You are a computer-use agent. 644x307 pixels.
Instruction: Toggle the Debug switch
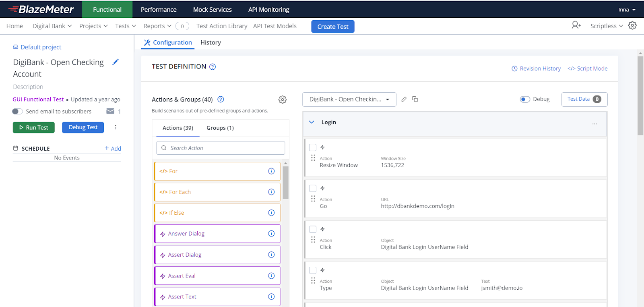525,99
